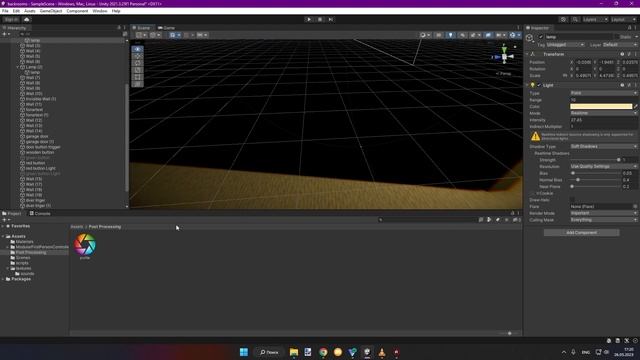Open the Layout dropdown in the top toolbar
The height and width of the screenshot is (360, 640).
623,20
